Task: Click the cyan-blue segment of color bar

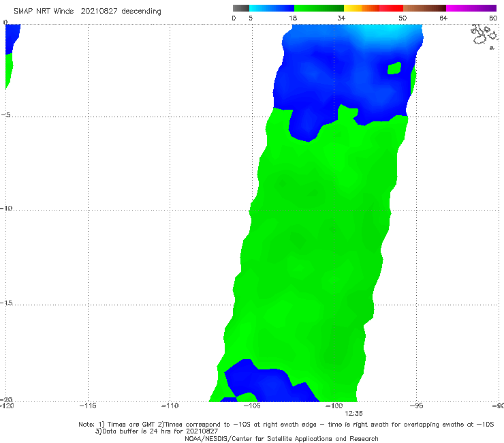Action: tap(272, 8)
